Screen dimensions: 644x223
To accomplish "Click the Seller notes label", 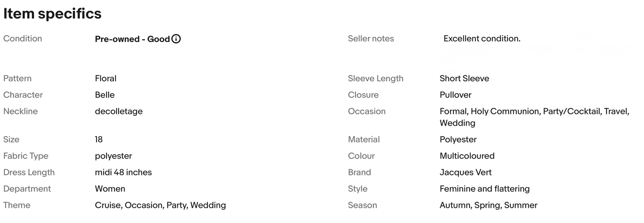I will point(371,39).
